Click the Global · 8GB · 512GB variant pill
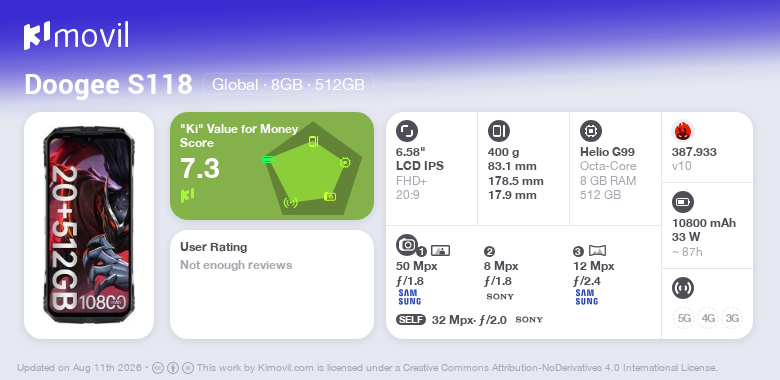 coord(289,84)
